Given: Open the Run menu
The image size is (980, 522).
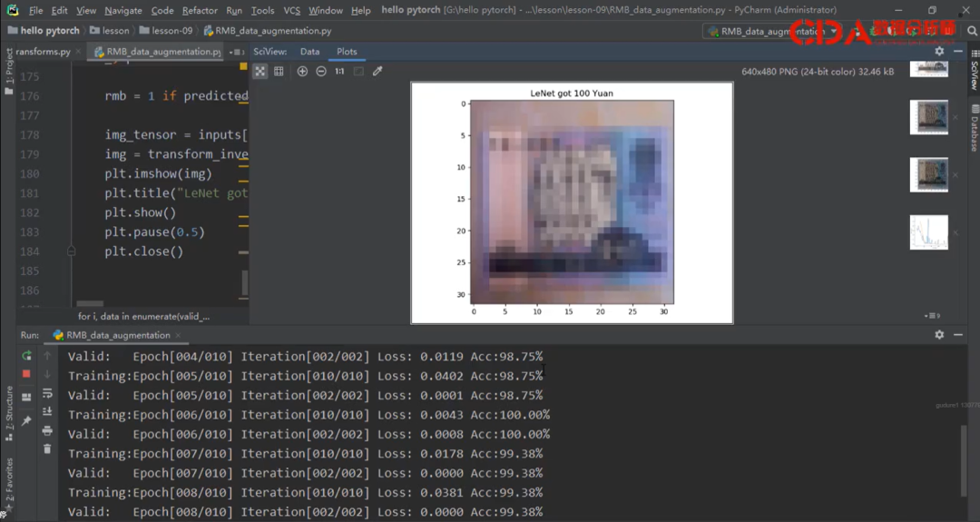Looking at the screenshot, I should point(234,11).
